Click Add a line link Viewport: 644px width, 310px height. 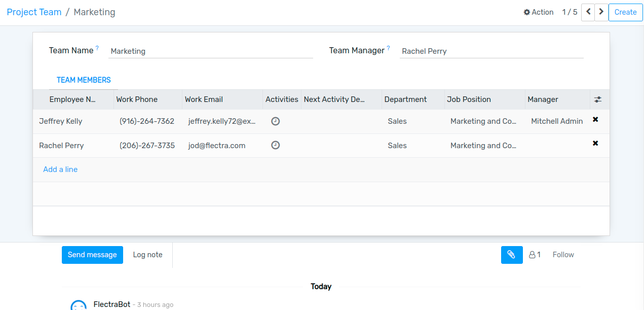coord(60,169)
